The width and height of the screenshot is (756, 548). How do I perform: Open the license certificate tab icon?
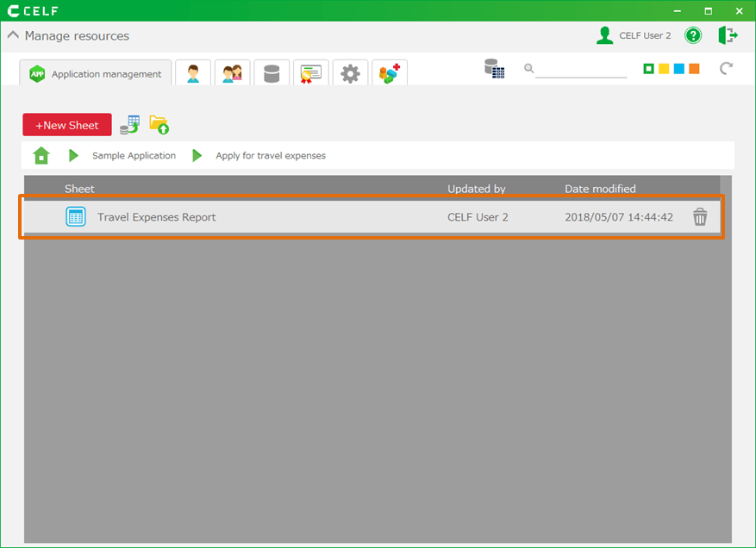click(x=310, y=74)
